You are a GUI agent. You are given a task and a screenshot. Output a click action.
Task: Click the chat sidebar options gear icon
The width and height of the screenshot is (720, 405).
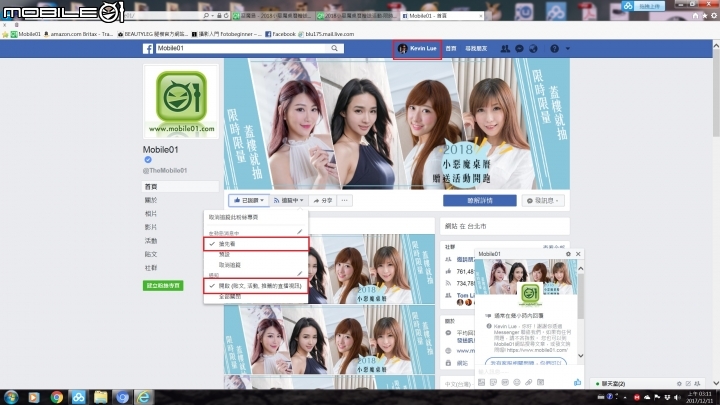pos(679,383)
